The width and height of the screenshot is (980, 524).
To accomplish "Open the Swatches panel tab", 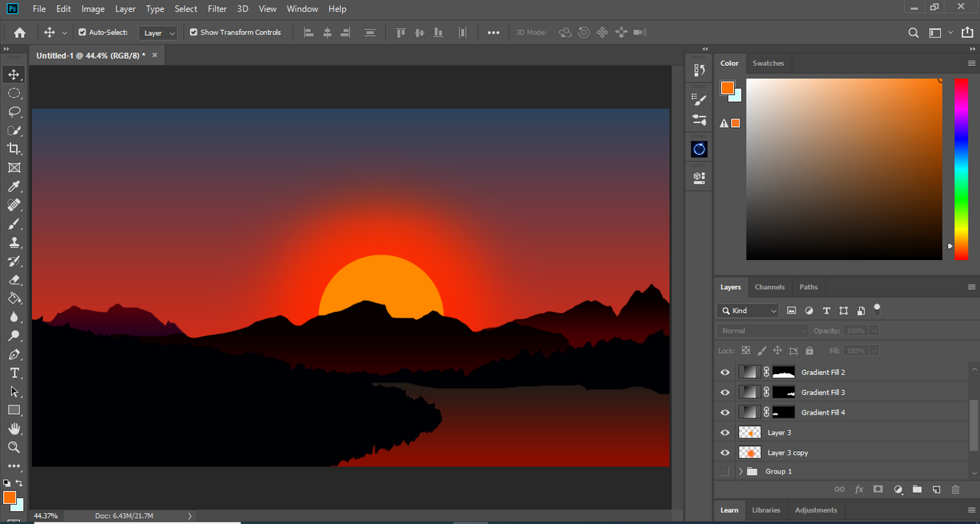I will [x=768, y=63].
